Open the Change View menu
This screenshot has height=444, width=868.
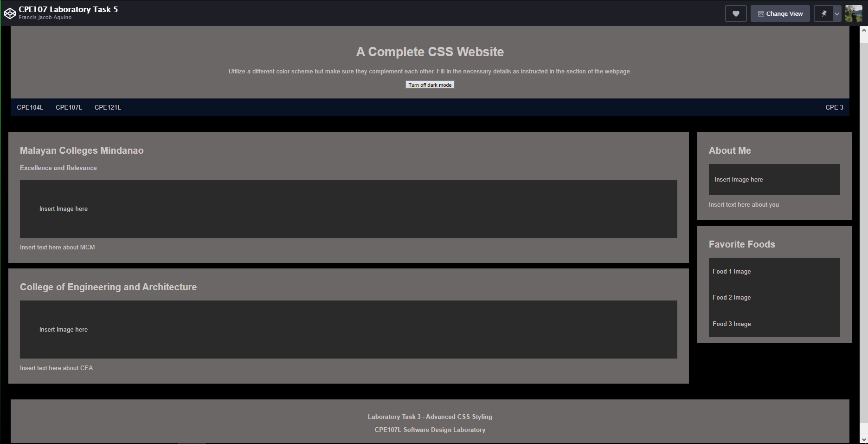(780, 13)
